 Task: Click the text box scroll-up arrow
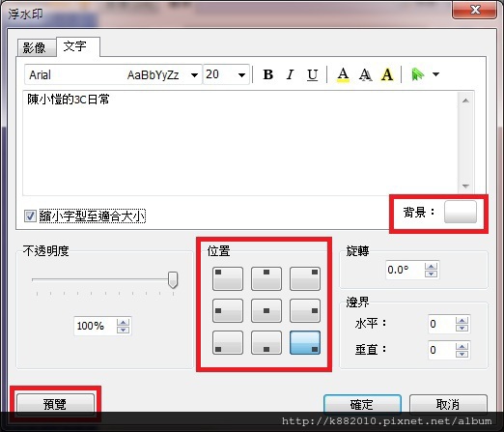[465, 101]
